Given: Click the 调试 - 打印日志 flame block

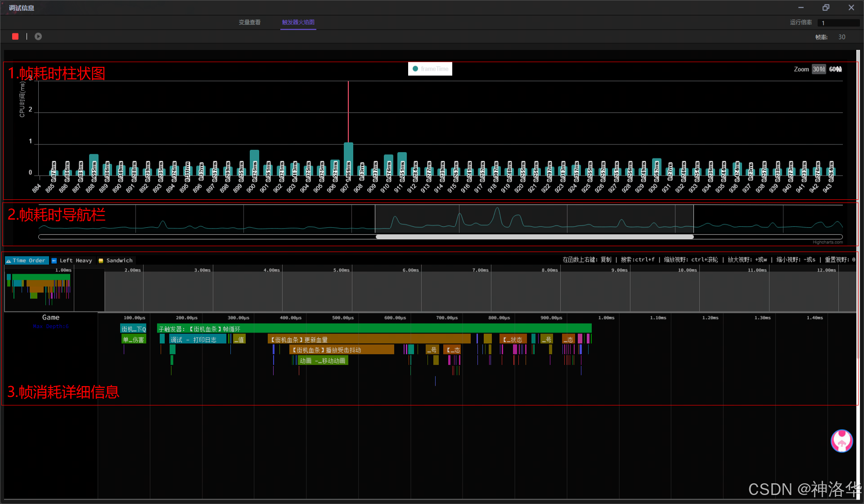Looking at the screenshot, I should [x=197, y=340].
